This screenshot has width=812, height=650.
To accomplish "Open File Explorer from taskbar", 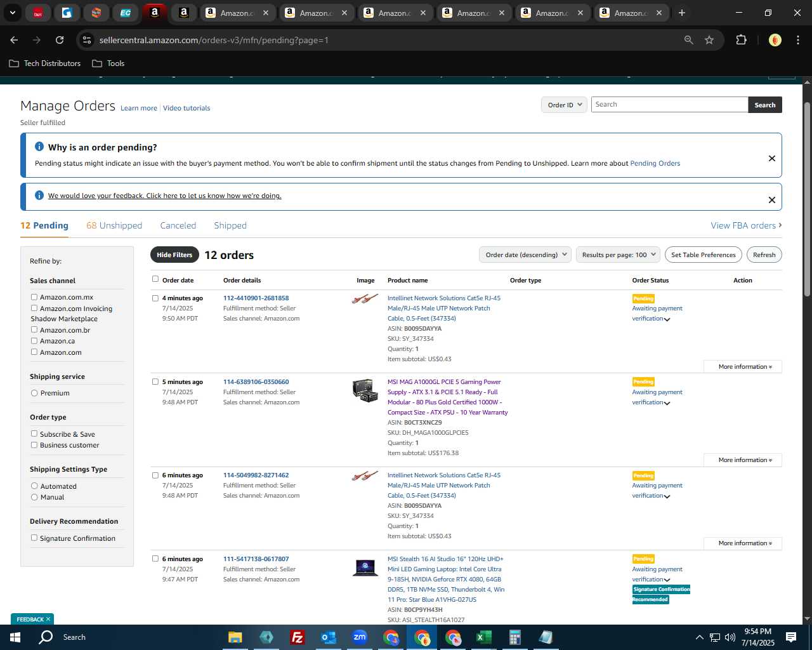I will [235, 637].
